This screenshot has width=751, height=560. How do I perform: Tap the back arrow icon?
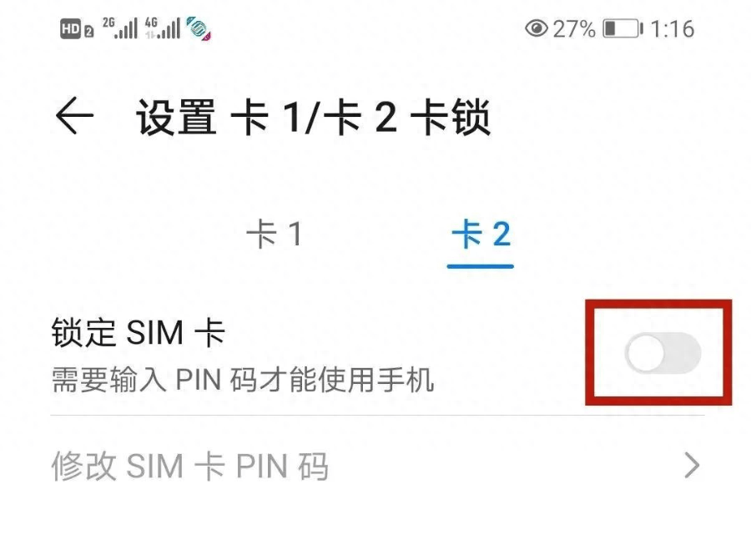74,116
